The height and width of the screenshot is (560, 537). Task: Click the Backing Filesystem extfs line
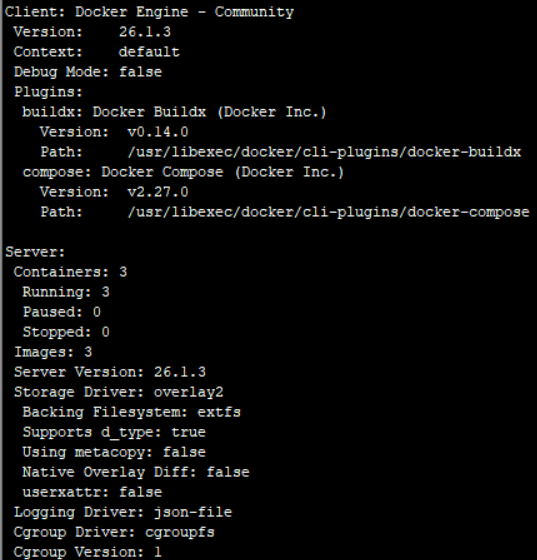(131, 412)
